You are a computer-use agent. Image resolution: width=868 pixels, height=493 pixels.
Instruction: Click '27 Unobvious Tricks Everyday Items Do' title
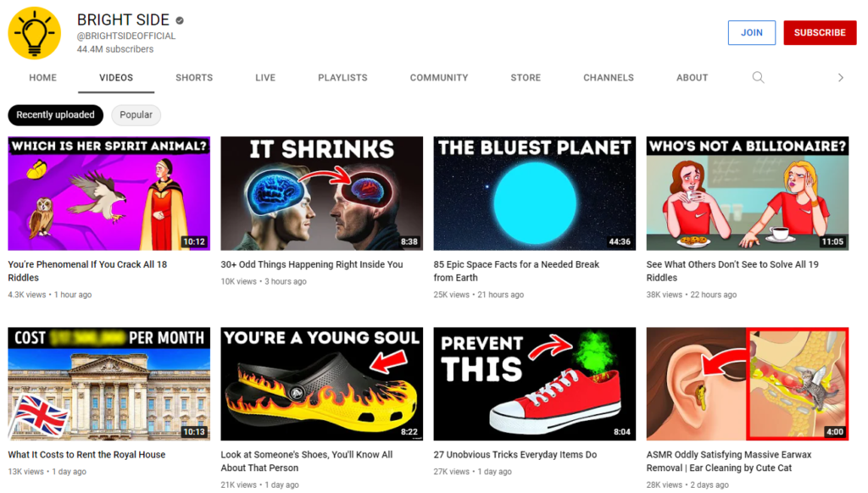[515, 455]
